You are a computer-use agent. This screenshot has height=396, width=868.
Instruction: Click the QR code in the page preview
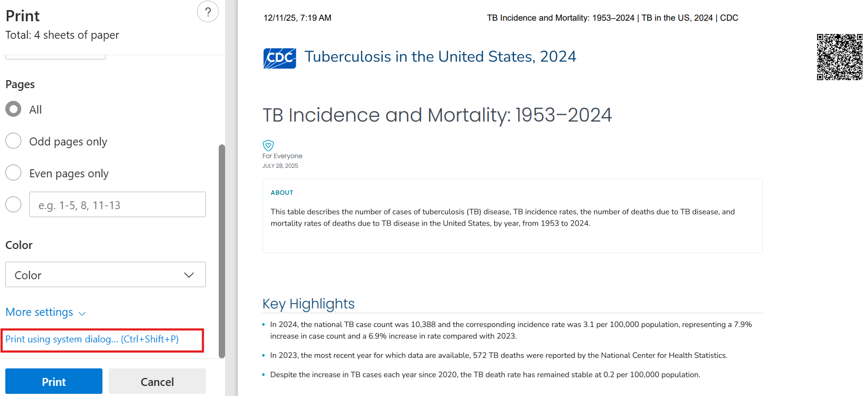coord(839,57)
